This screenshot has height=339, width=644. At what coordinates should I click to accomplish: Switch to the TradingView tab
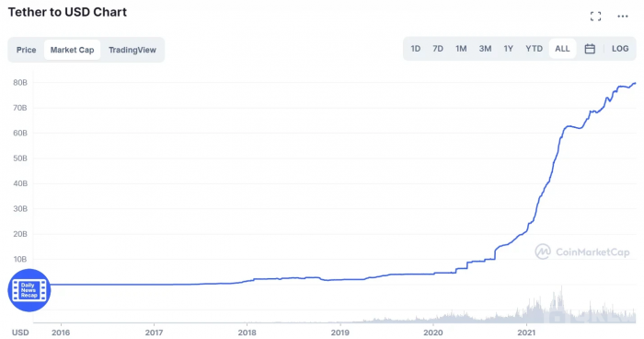[x=132, y=50]
